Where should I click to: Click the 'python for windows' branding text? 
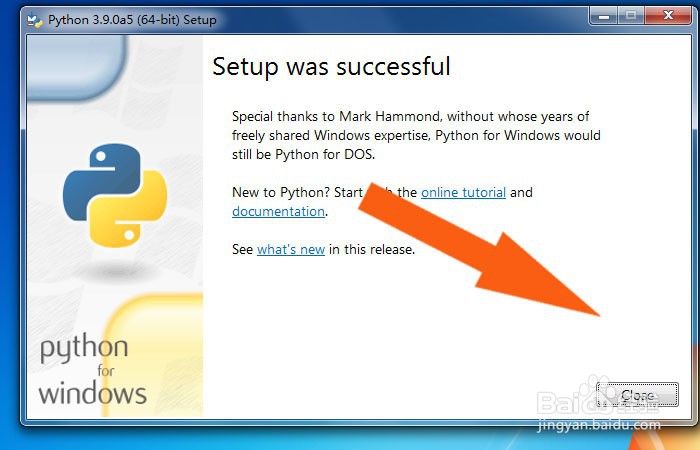pos(92,371)
